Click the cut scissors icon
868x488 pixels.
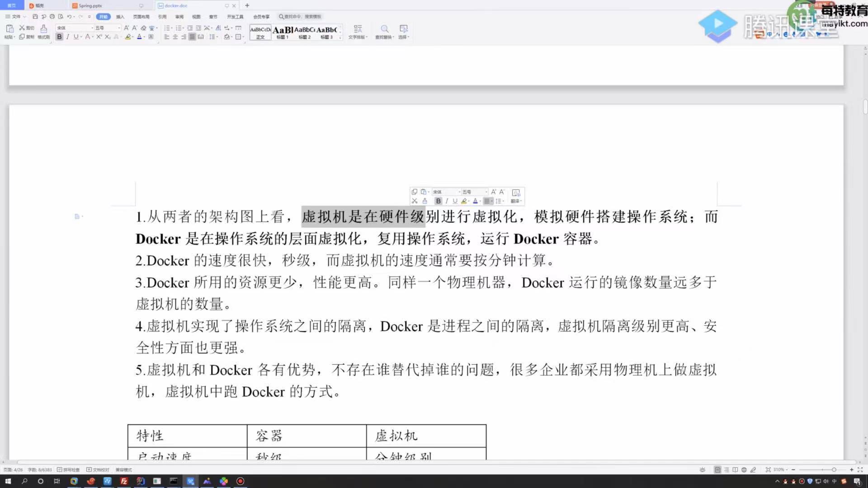22,28
